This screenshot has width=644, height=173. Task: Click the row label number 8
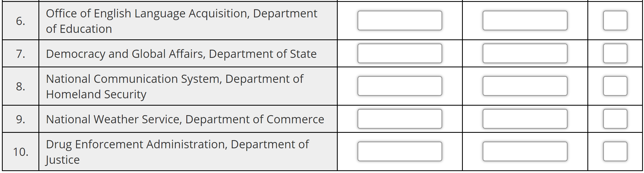(20, 86)
